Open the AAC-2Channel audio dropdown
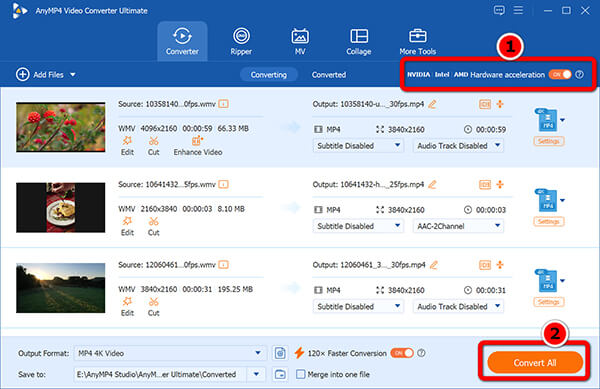 pos(458,226)
